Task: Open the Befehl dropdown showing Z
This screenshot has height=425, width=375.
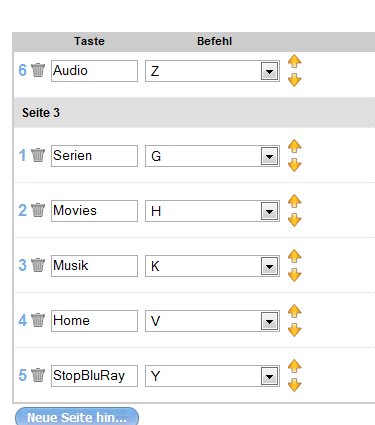Action: point(212,71)
